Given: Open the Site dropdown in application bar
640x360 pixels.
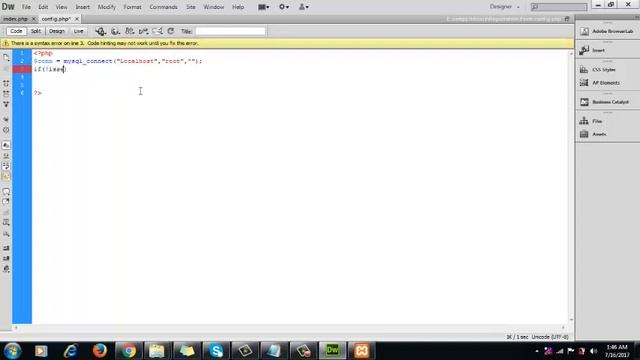Looking at the screenshot, I should [x=304, y=7].
